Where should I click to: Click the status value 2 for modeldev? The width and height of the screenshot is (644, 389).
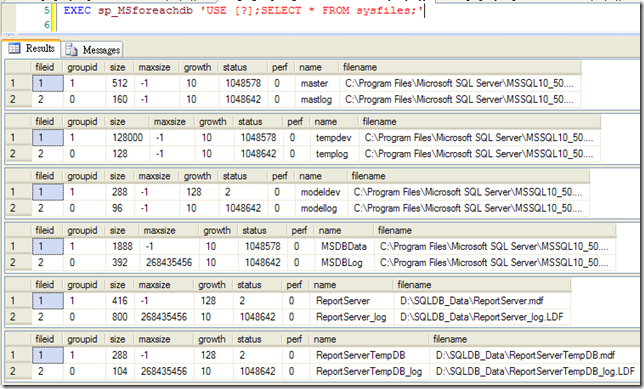(x=242, y=192)
